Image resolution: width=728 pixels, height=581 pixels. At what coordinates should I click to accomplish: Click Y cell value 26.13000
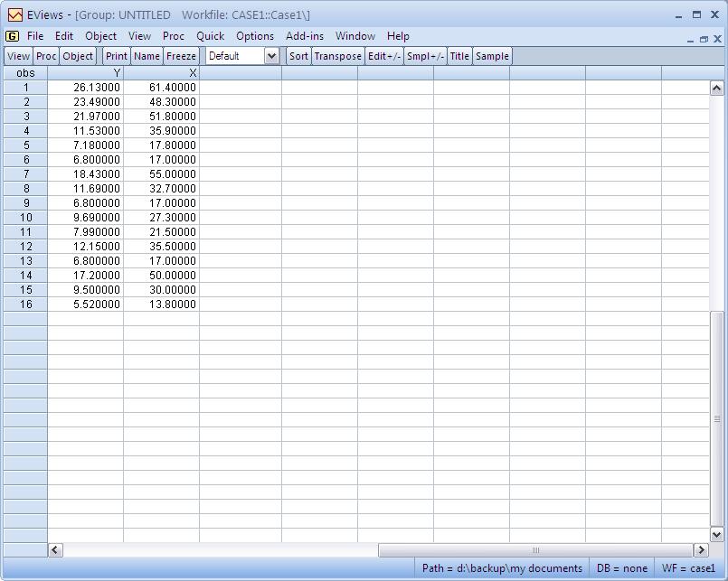pos(85,88)
